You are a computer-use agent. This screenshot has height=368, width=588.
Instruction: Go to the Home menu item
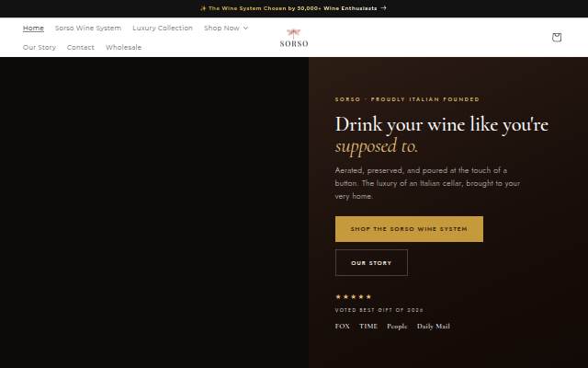click(x=33, y=28)
